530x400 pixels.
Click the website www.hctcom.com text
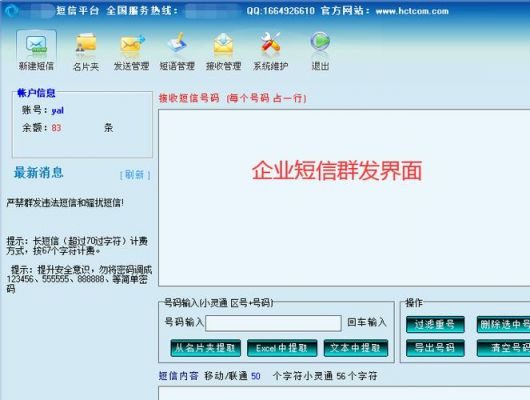[412, 11]
